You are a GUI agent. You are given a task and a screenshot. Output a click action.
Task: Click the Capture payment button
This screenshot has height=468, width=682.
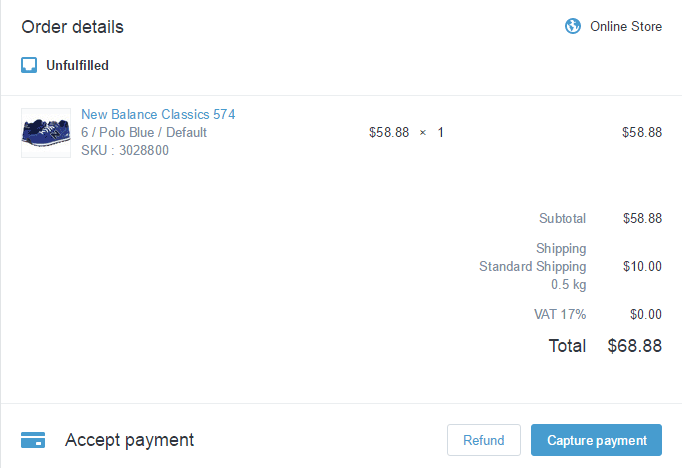point(597,440)
